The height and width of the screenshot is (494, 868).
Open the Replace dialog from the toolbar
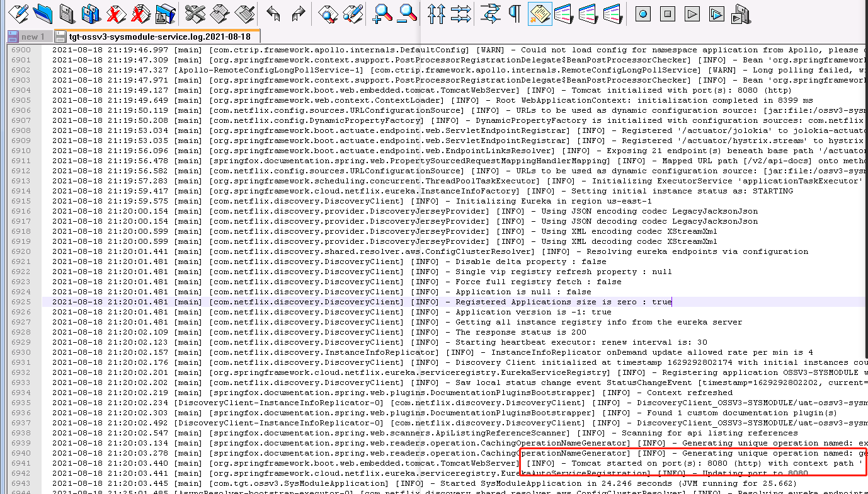[x=353, y=13]
